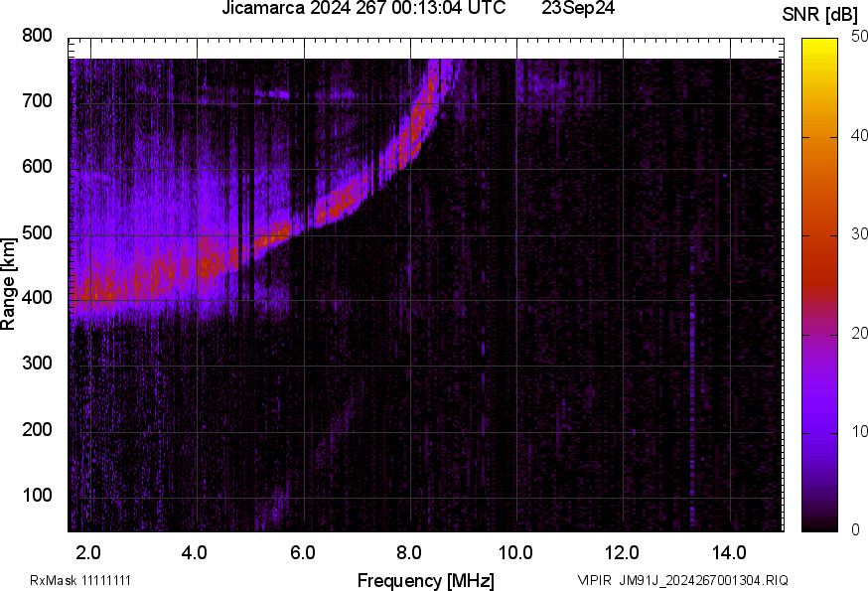Click the 400 tick on the range axis
868x591 pixels.
37,299
